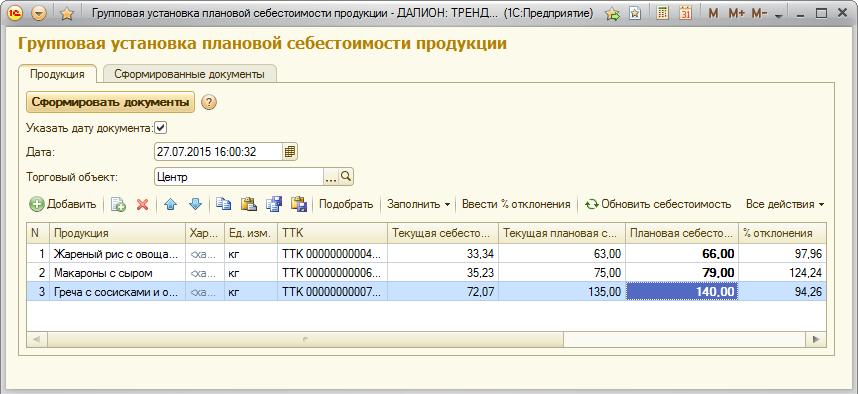Delete the row with the red X icon
858x394 pixels.
coord(142,204)
